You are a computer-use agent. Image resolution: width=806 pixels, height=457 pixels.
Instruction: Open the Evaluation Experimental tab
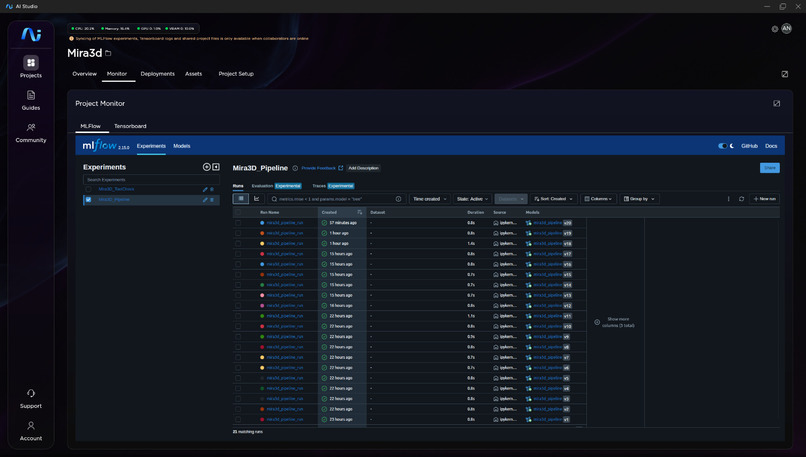tap(277, 186)
